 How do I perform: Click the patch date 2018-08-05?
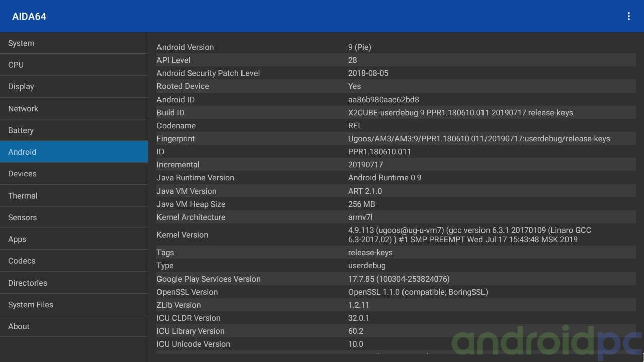[368, 73]
